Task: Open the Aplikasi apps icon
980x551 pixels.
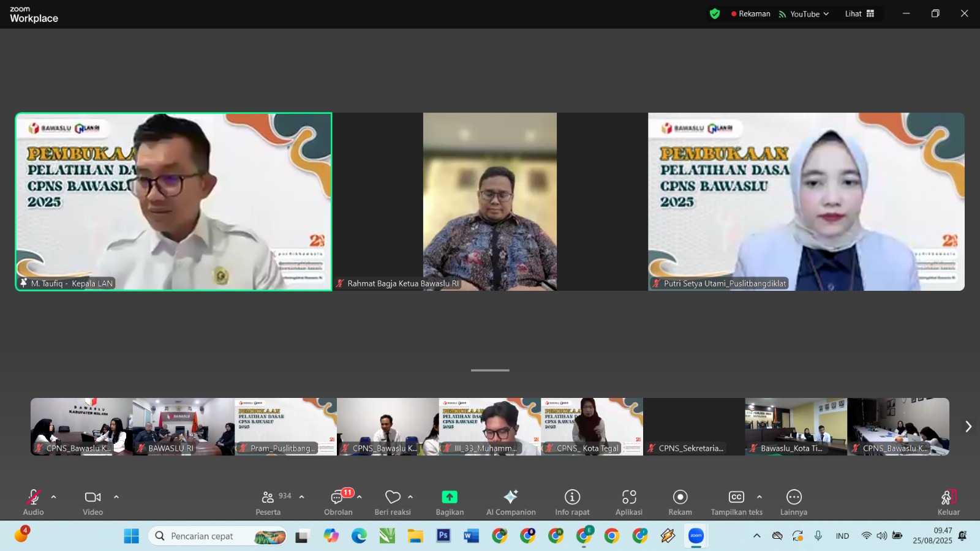Action: 629,497
